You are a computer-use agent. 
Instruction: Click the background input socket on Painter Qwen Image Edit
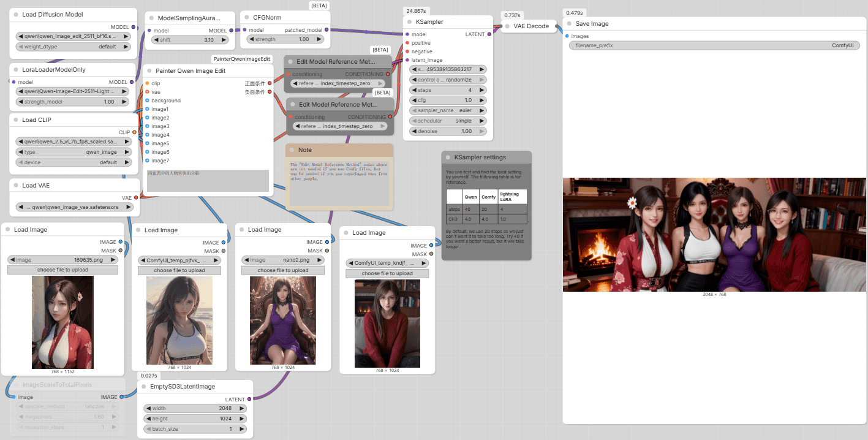pos(147,101)
